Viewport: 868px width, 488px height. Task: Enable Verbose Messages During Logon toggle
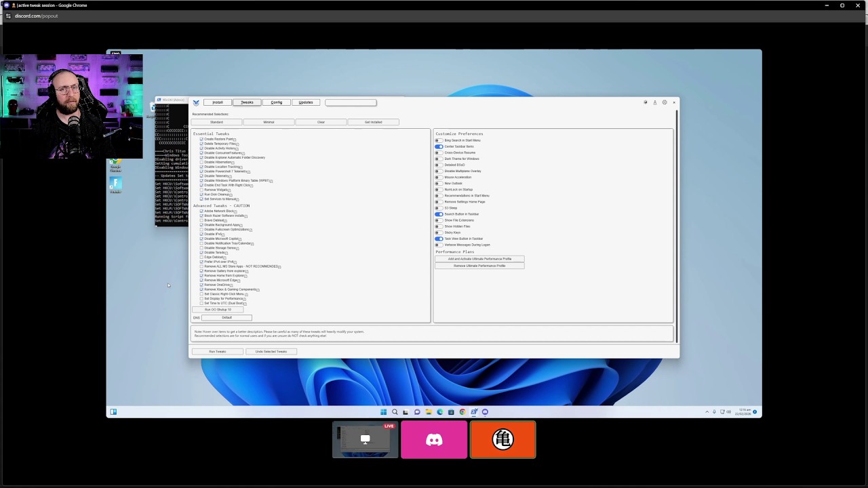[439, 245]
